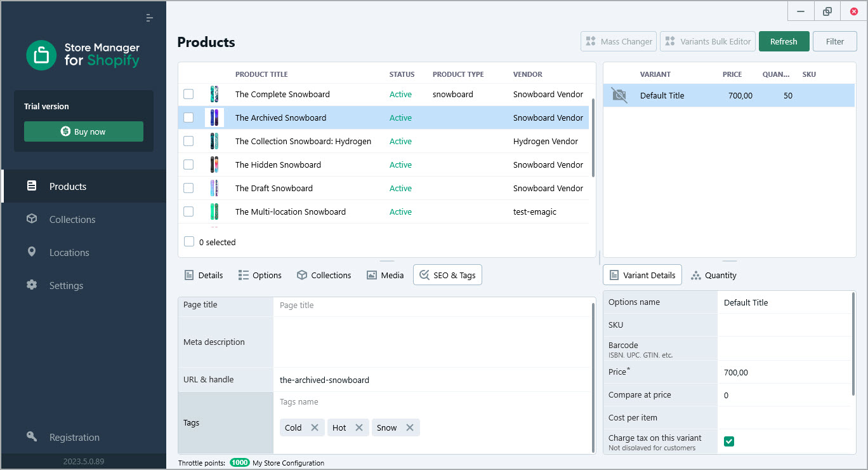Select the Variant Details tab
The width and height of the screenshot is (868, 470).
pyautogui.click(x=642, y=275)
